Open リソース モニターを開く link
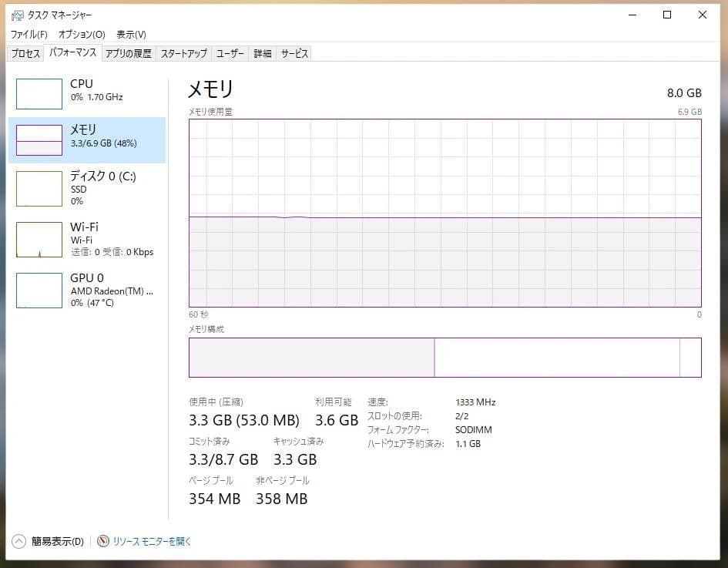Screen dimensions: 728x568 [152, 542]
